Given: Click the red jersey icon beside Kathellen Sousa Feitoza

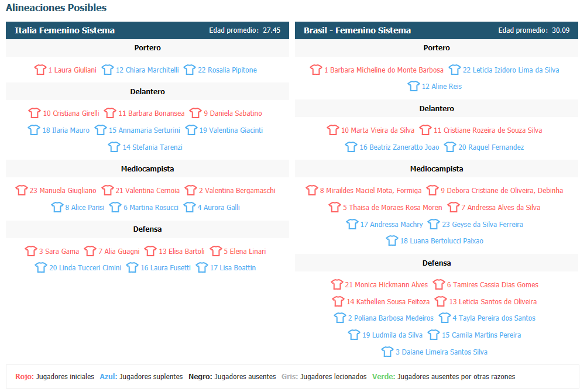Looking at the screenshot, I should 338,301.
